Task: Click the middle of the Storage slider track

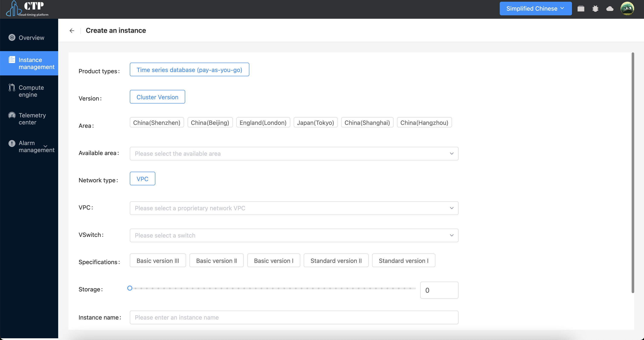Action: [273, 288]
